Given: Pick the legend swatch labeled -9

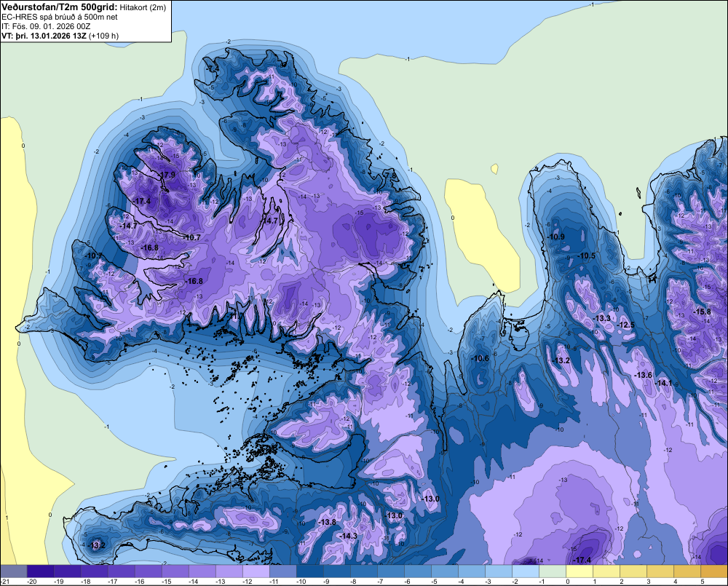Looking at the screenshot, I should point(337,571).
